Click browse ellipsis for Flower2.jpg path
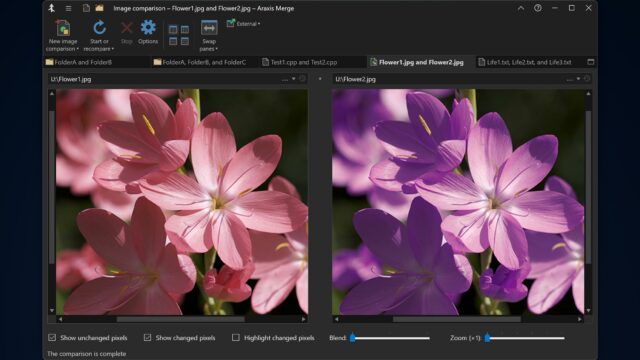This screenshot has width=640, height=360. [570, 79]
